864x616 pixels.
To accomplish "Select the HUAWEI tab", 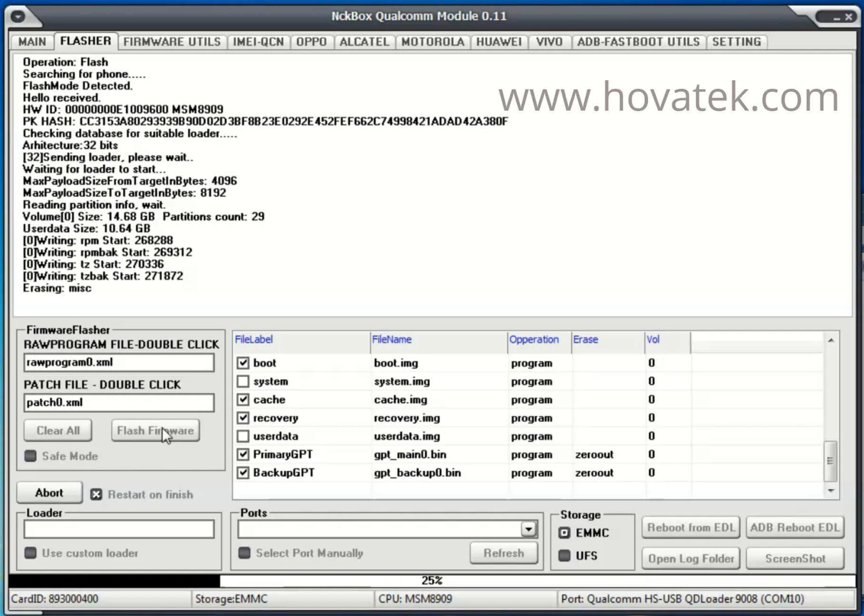I will [x=499, y=42].
